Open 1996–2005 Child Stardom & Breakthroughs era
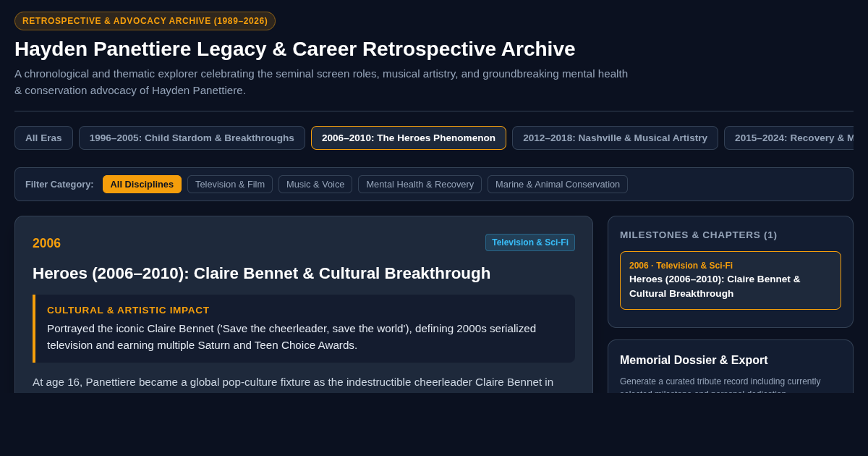Screen dimensions: 868x456 192,138
